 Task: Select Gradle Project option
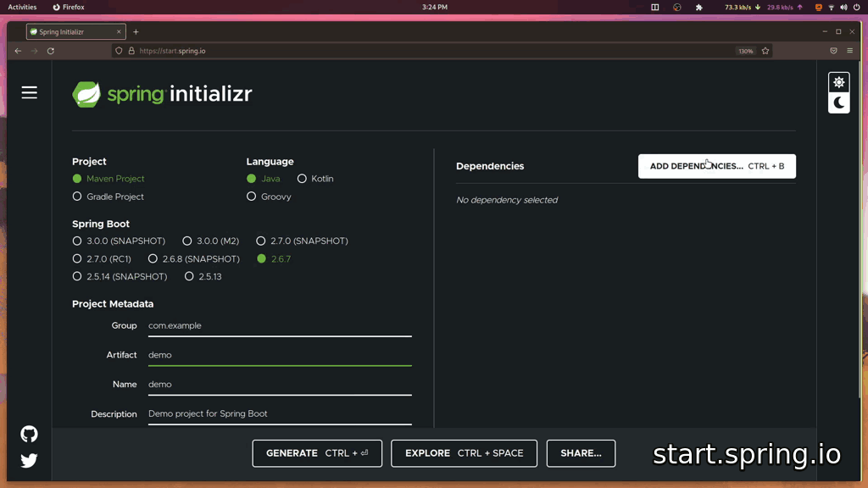click(77, 197)
